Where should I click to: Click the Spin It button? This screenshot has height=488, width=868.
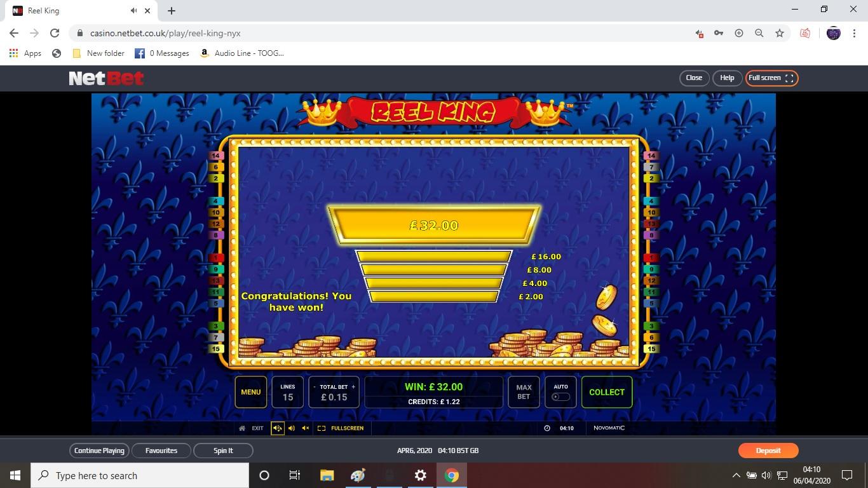pos(223,451)
